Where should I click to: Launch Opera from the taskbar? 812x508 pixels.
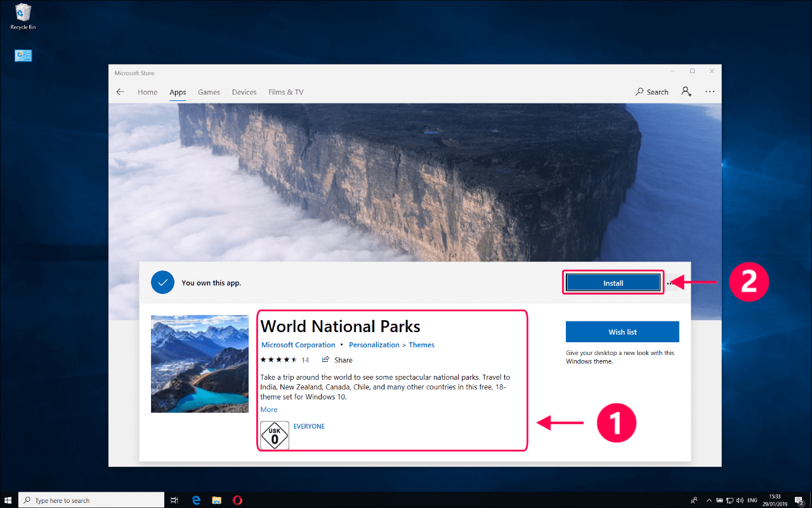[x=237, y=500]
